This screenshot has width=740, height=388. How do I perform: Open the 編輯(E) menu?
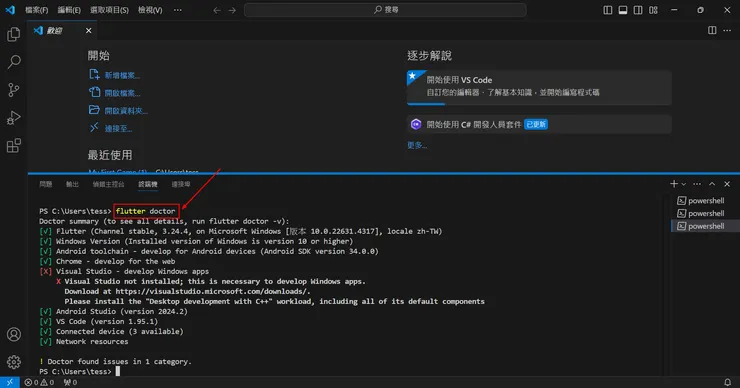[69, 10]
